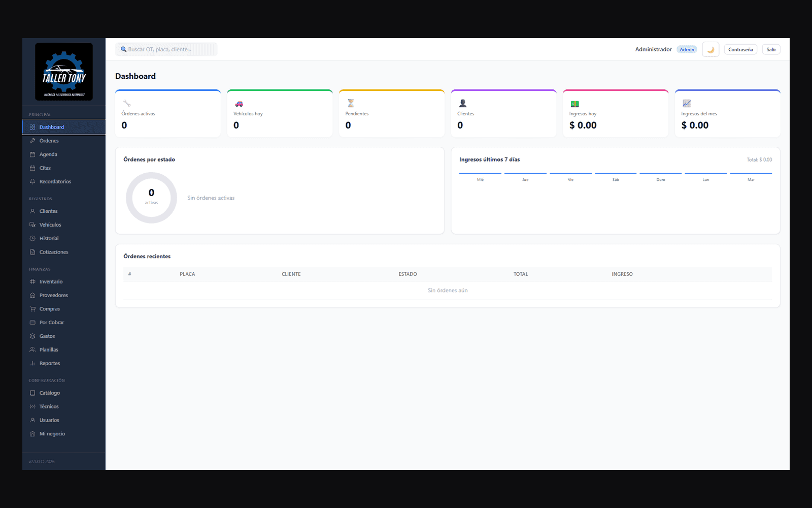
Task: Click the people icon beside Planillas
Action: [32, 350]
